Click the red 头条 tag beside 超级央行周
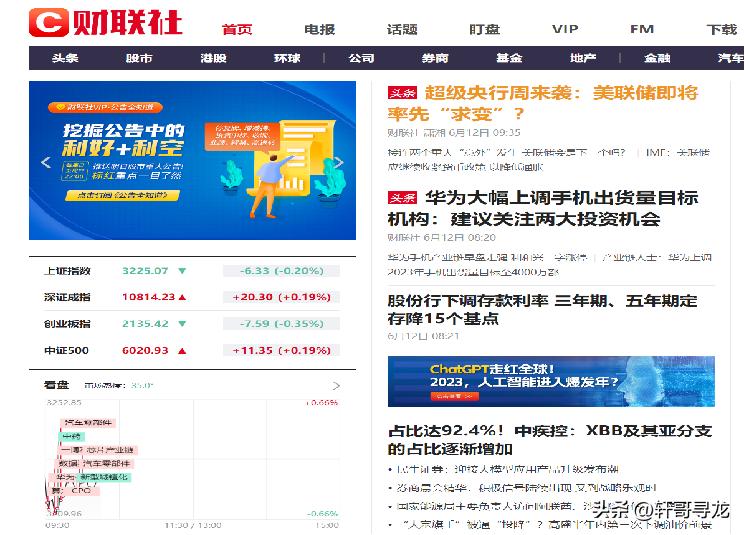This screenshot has width=745, height=535. click(x=402, y=93)
